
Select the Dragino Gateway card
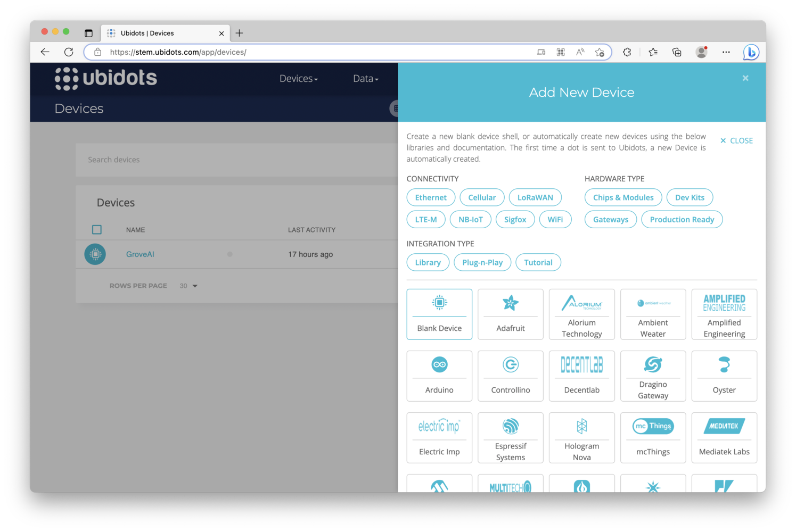[653, 376]
